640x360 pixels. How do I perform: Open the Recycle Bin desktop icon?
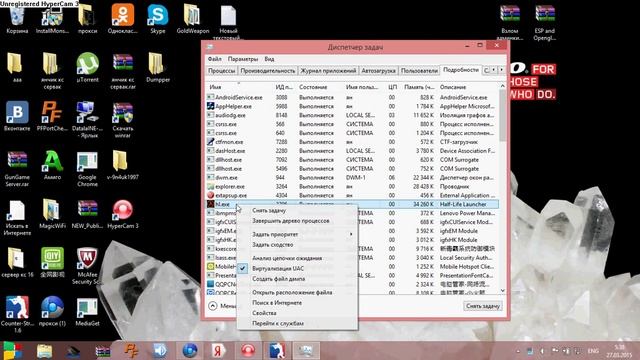coord(17,19)
